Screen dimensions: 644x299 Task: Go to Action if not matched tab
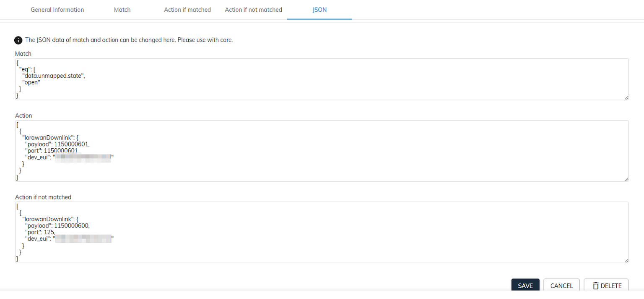pyautogui.click(x=253, y=10)
